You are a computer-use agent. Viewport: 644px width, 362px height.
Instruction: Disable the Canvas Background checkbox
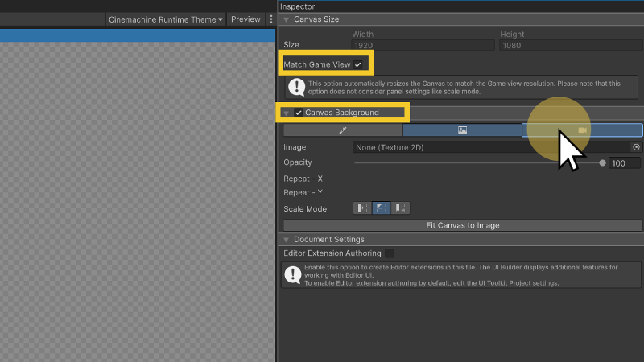tap(299, 113)
